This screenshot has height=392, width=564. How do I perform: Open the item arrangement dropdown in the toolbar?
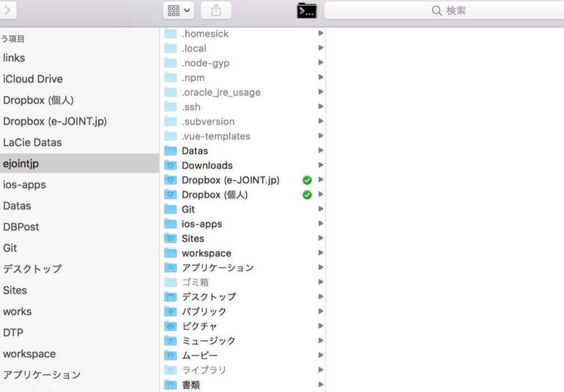pyautogui.click(x=178, y=10)
